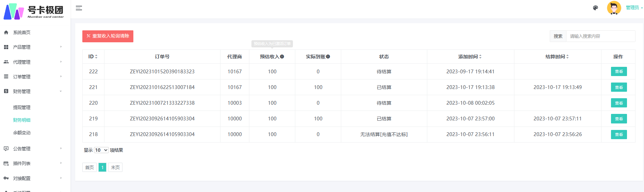Open 财务明细 submenu item
This screenshot has height=192, width=644.
tap(22, 120)
